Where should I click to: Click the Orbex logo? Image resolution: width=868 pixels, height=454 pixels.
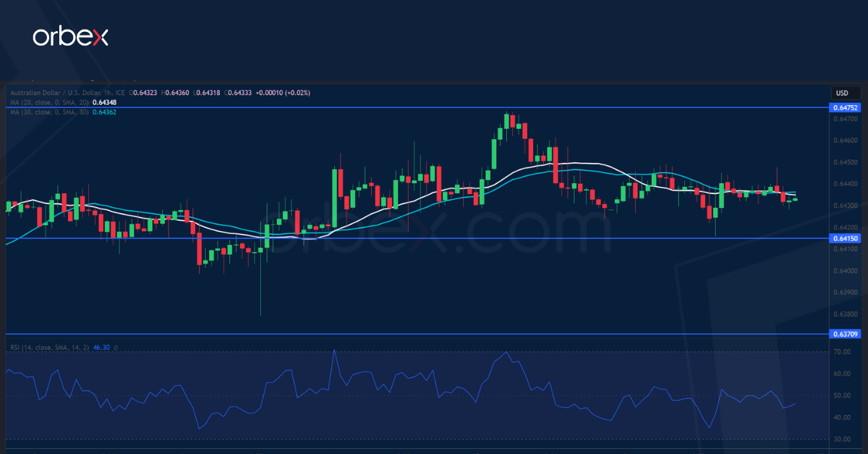pos(70,38)
